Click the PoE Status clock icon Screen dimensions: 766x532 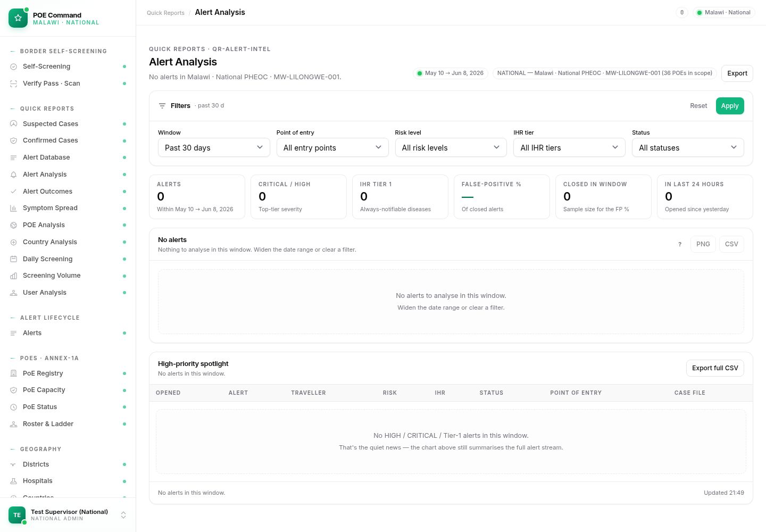14,407
